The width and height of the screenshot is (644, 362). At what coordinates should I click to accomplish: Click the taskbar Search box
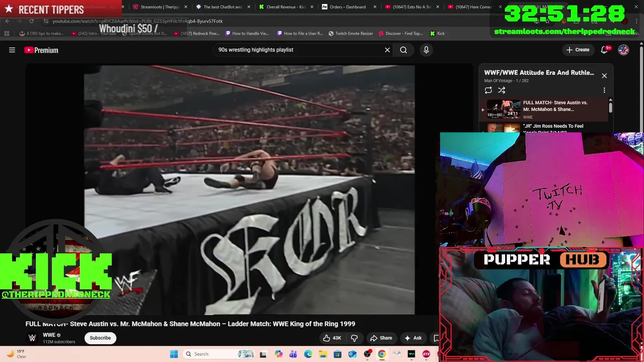coord(219,354)
